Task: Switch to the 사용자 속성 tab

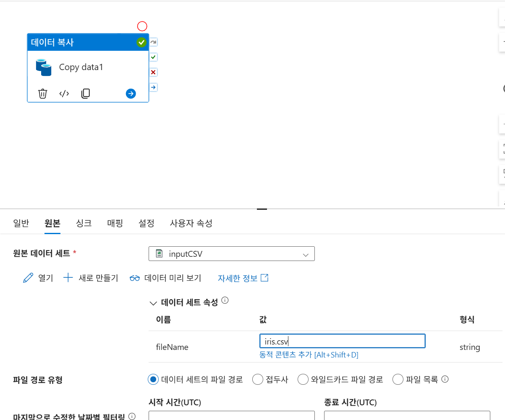Action: point(191,223)
